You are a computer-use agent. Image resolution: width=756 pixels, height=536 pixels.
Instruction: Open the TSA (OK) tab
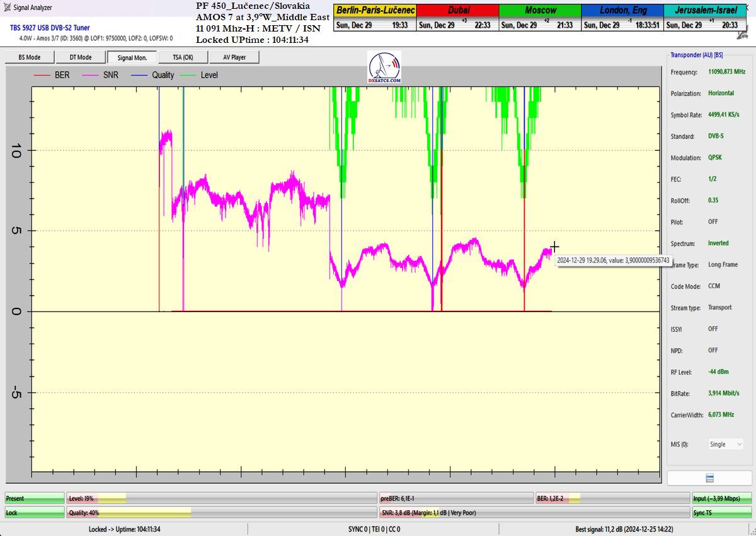(183, 57)
